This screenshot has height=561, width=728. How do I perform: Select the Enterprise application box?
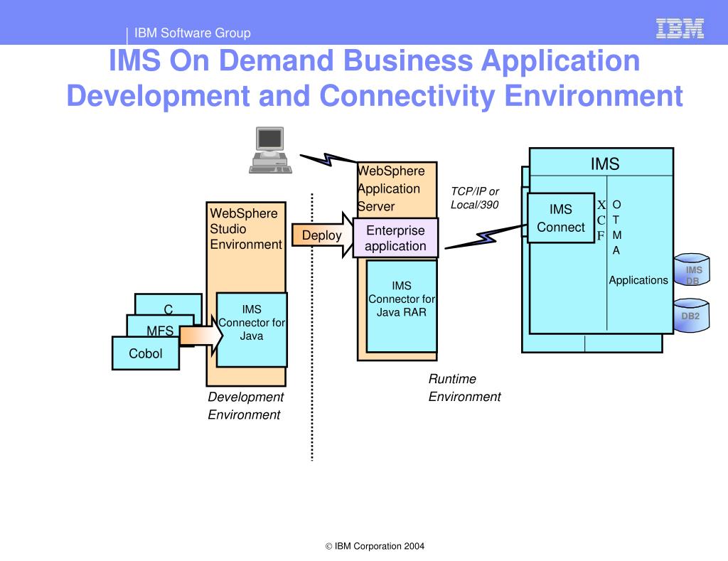pos(395,237)
